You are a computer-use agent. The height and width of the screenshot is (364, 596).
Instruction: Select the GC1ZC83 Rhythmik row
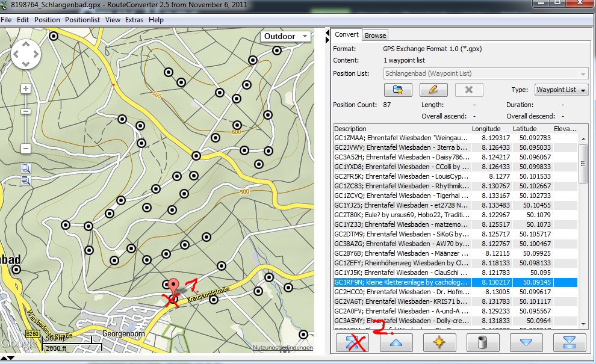click(456, 186)
